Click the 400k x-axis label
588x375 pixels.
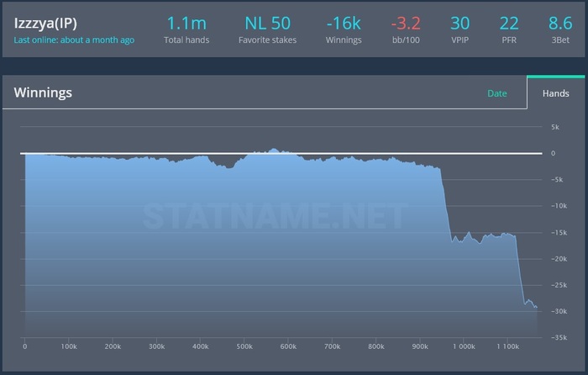[200, 346]
